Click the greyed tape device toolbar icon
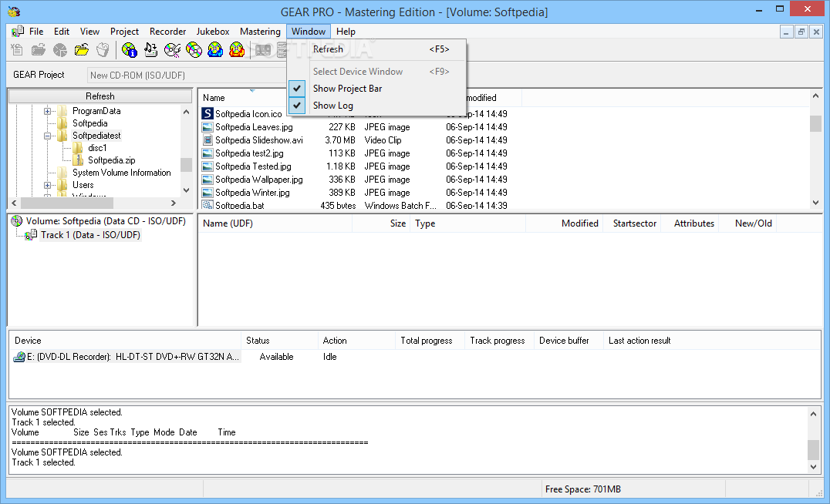 (263, 50)
